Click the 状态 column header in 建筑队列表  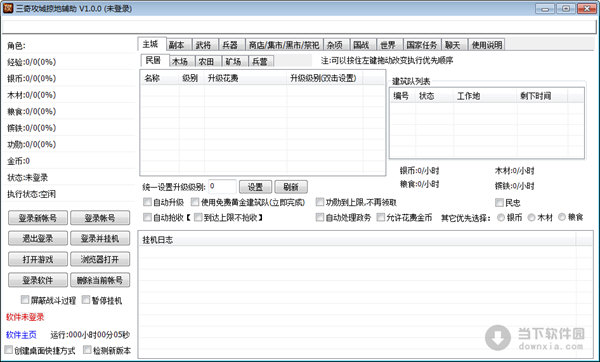tap(435, 96)
